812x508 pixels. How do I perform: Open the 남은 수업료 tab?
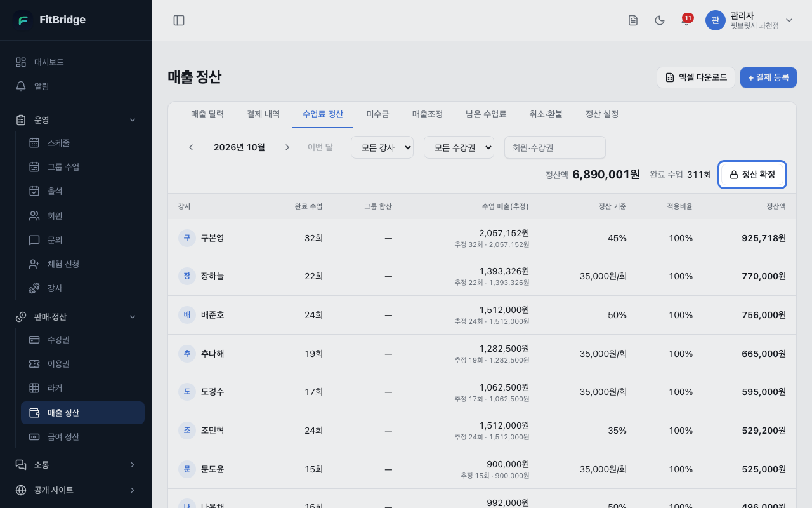tap(486, 114)
